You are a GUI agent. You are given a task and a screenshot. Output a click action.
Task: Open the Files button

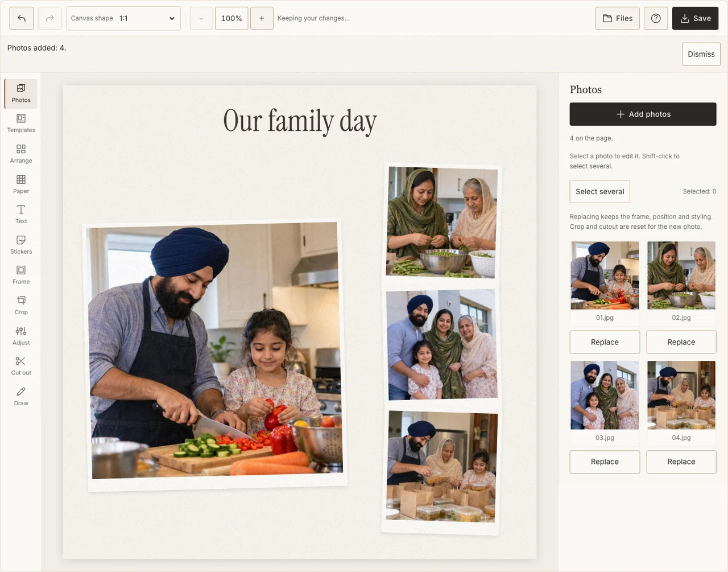click(x=618, y=18)
